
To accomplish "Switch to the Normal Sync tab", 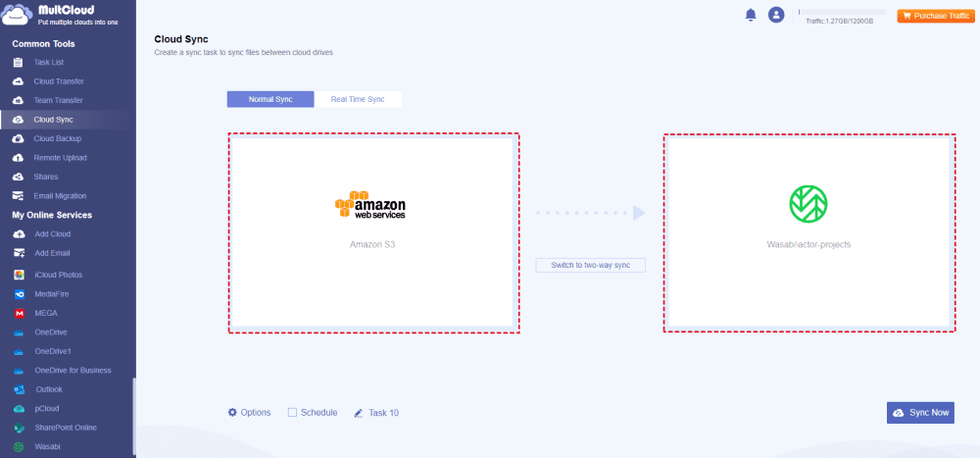I will tap(270, 99).
